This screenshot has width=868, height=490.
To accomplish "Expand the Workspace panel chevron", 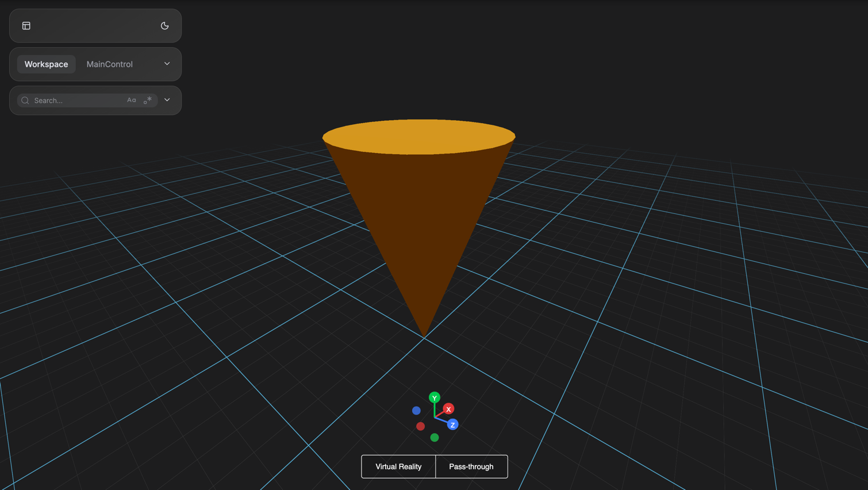I will pyautogui.click(x=167, y=64).
